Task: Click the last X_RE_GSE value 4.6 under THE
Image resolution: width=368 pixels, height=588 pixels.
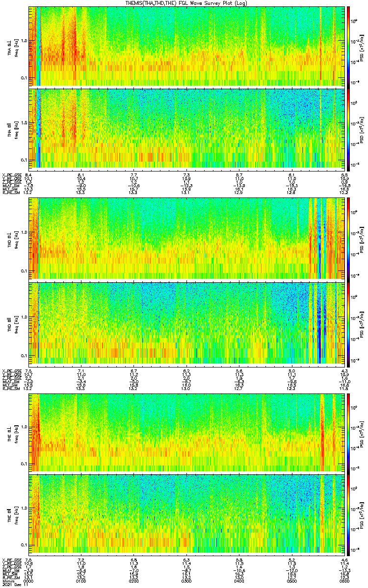Action: point(344,560)
